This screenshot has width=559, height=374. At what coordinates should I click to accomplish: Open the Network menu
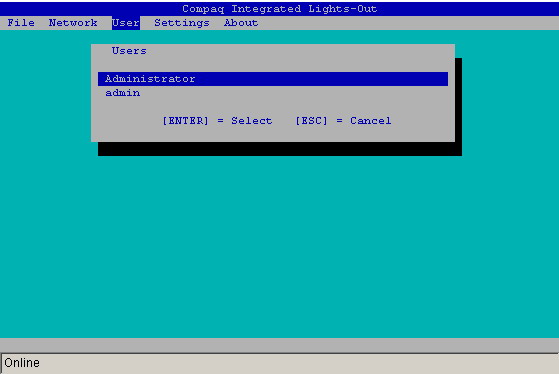pyautogui.click(x=73, y=23)
